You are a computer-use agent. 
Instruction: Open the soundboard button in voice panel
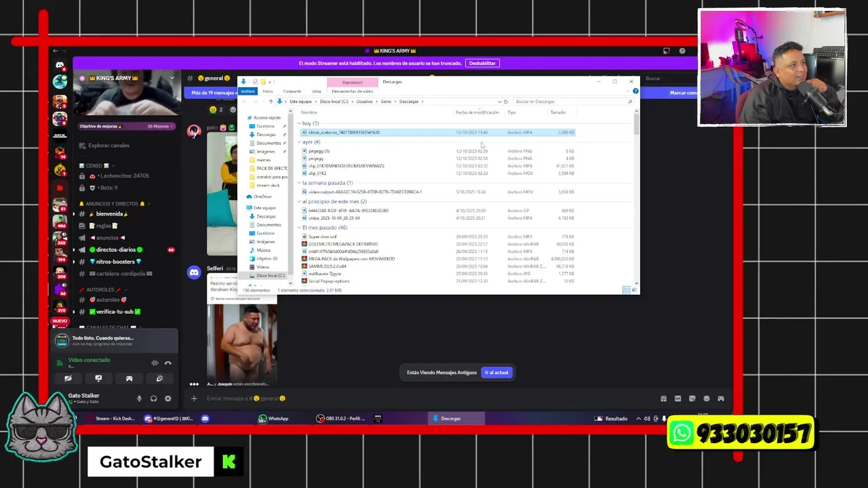159,378
